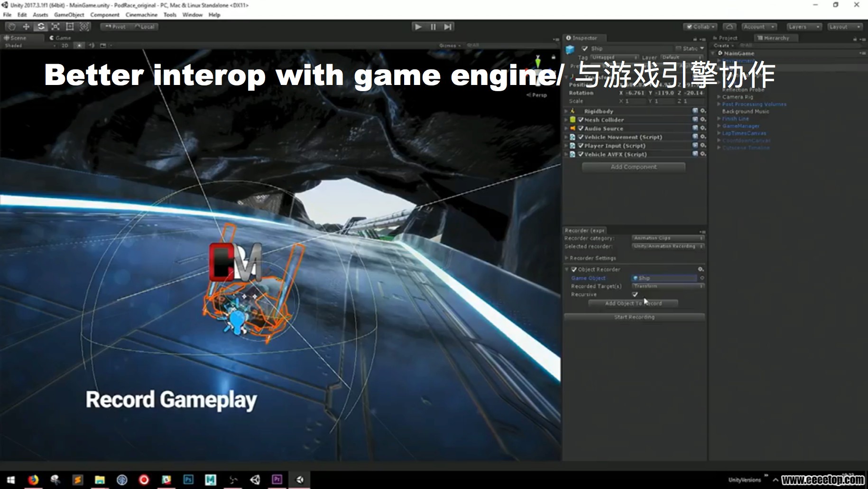Open the Layout dropdown

[844, 27]
